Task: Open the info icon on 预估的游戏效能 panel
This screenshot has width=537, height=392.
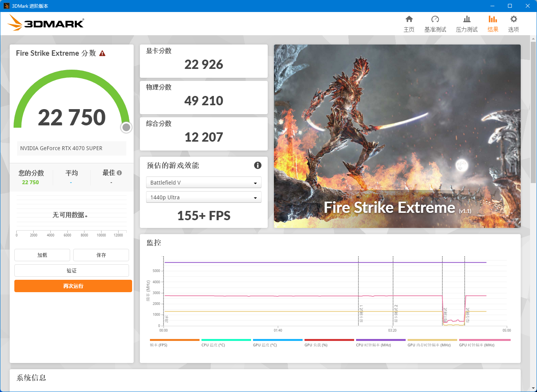Action: [258, 165]
